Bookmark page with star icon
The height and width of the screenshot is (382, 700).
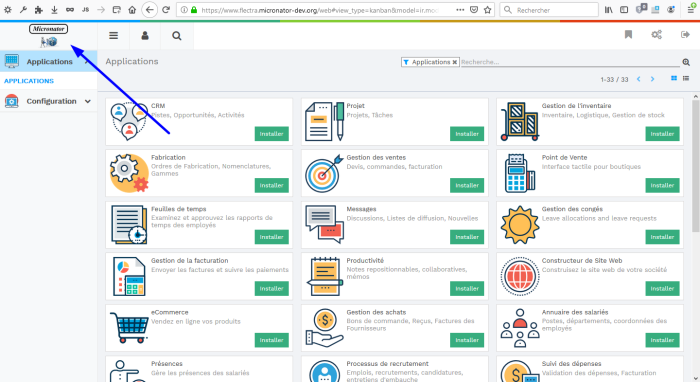click(488, 10)
